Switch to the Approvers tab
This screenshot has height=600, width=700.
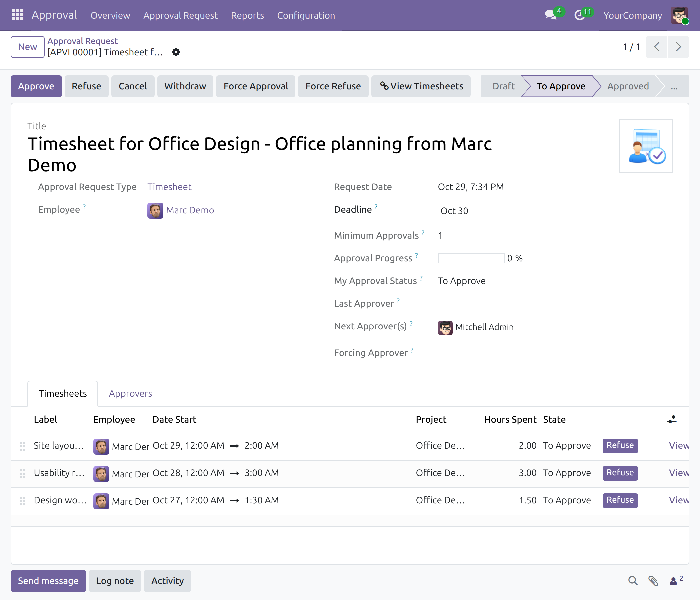tap(130, 394)
